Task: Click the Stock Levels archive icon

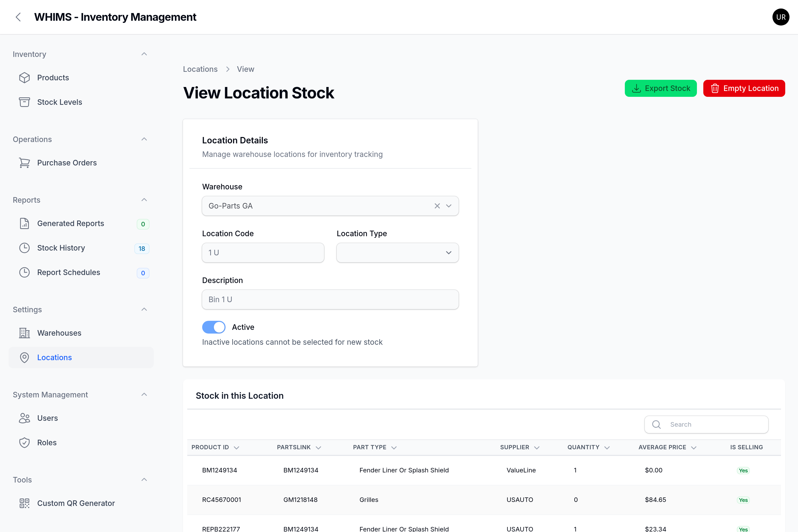Action: pyautogui.click(x=24, y=102)
